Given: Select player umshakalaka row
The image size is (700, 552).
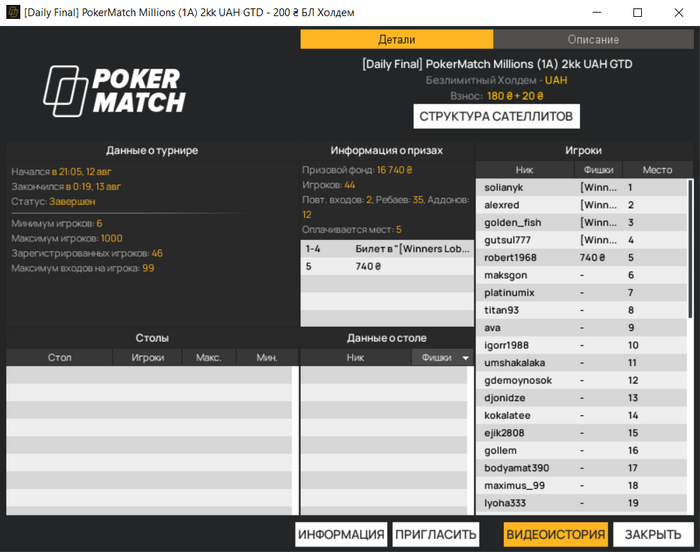Looking at the screenshot, I should (x=581, y=363).
